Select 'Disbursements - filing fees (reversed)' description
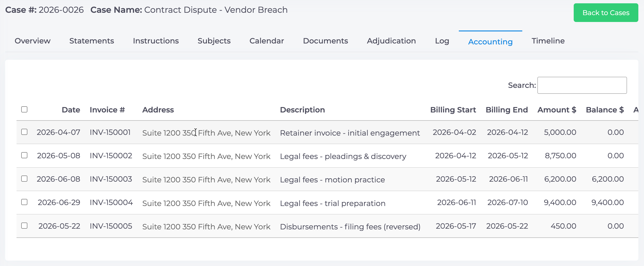The height and width of the screenshot is (266, 644). point(350,227)
